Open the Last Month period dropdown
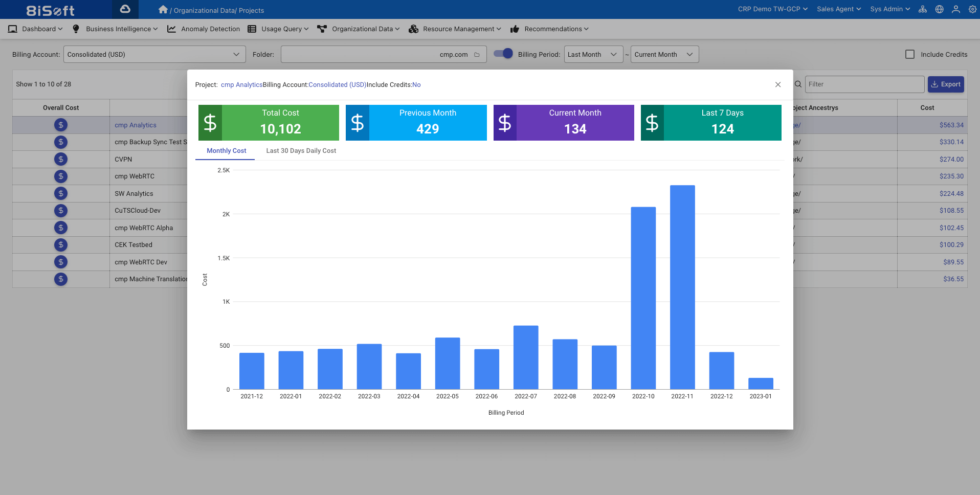The image size is (980, 495). [593, 54]
